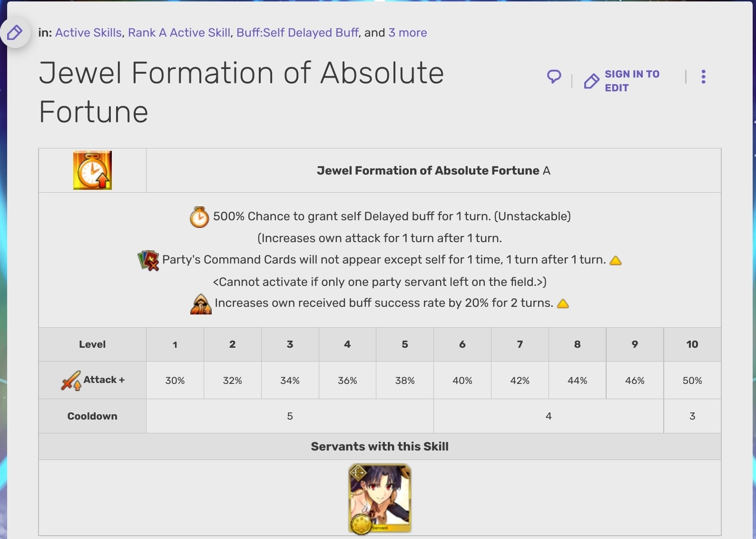The image size is (756, 539).
Task: Click the '36%' attack value cell
Action: (x=347, y=381)
